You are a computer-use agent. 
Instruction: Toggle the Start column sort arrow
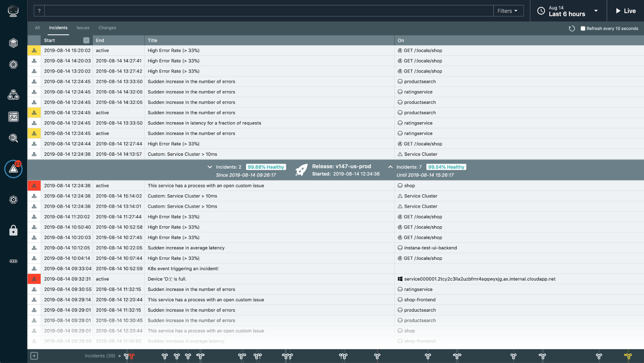tap(86, 40)
